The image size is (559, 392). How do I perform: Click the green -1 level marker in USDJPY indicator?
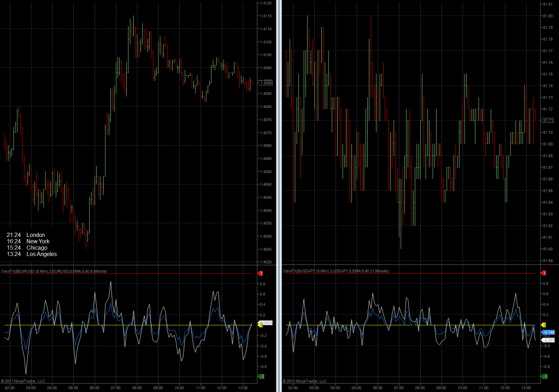click(x=544, y=377)
